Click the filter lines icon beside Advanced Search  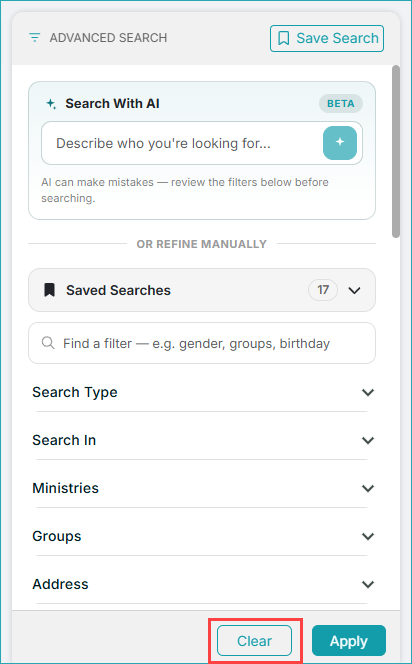(34, 38)
